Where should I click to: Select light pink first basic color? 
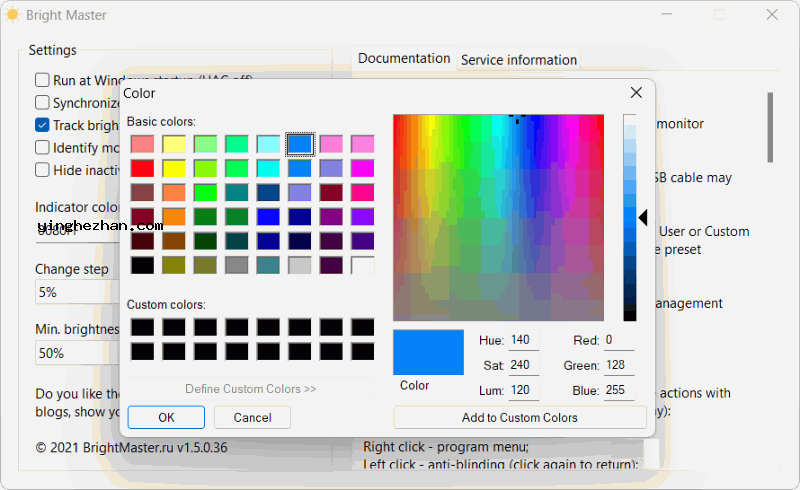click(x=142, y=144)
